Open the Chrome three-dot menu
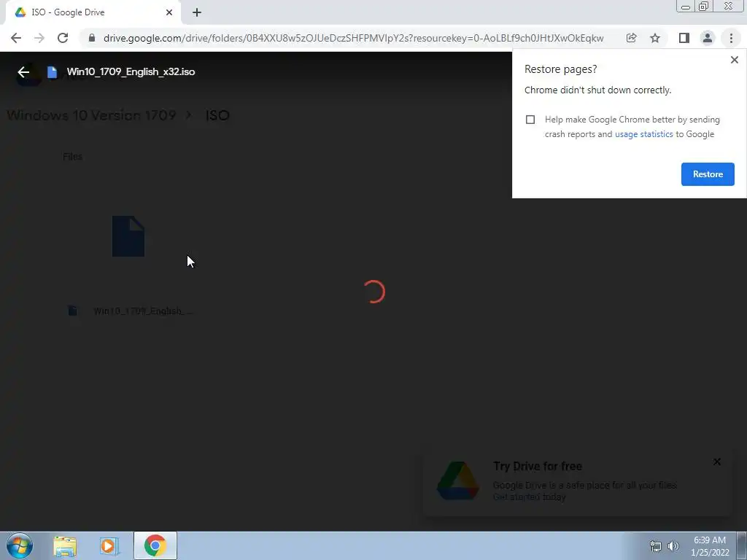This screenshot has height=560, width=747. 731,38
